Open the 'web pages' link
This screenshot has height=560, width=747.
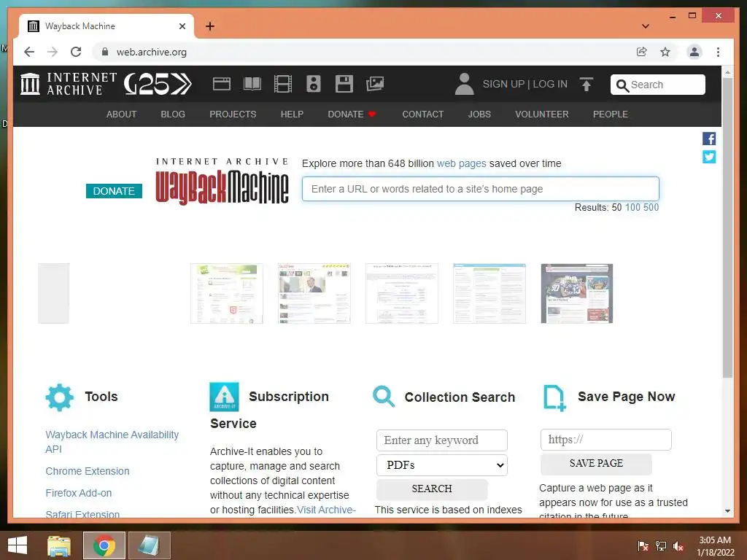(462, 163)
